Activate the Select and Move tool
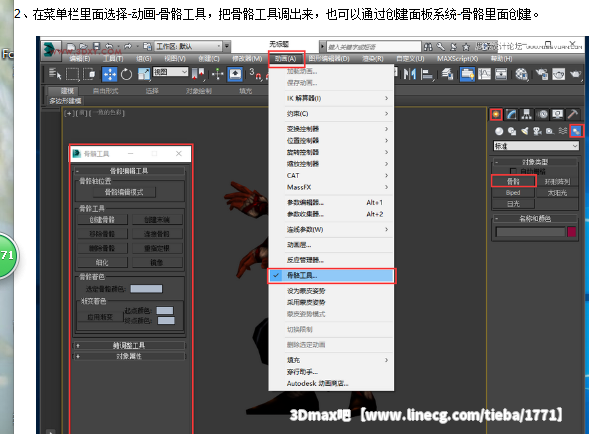The width and height of the screenshot is (602, 434). pyautogui.click(x=109, y=74)
